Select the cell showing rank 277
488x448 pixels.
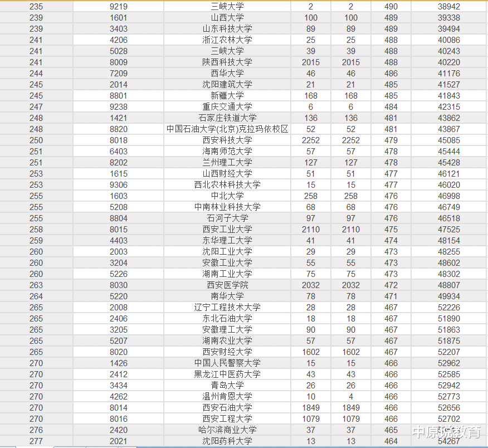click(x=36, y=441)
